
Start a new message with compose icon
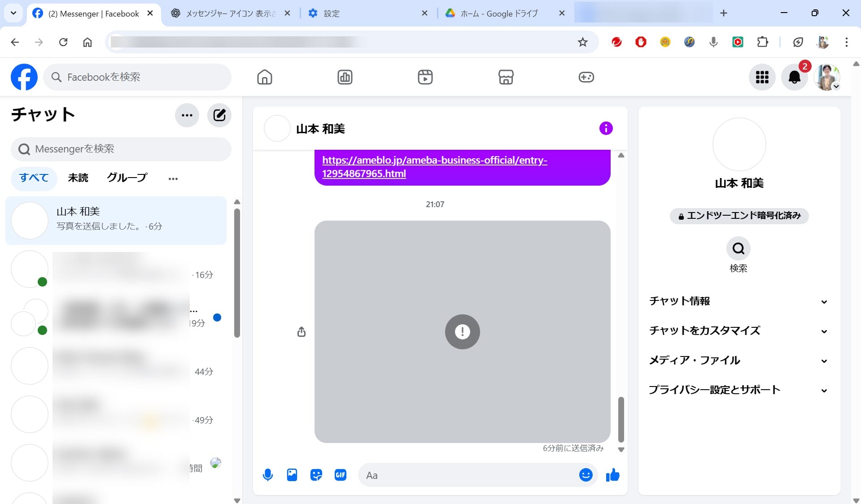click(219, 115)
